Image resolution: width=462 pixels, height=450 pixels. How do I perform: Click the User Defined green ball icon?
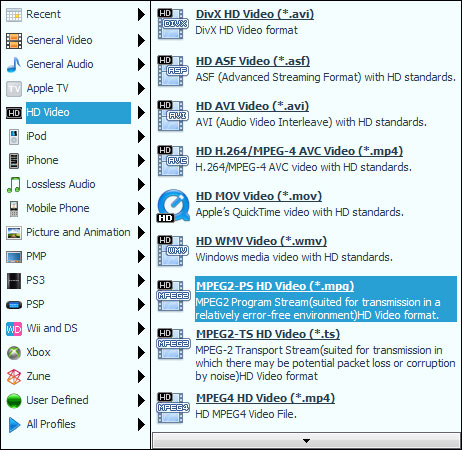(14, 400)
